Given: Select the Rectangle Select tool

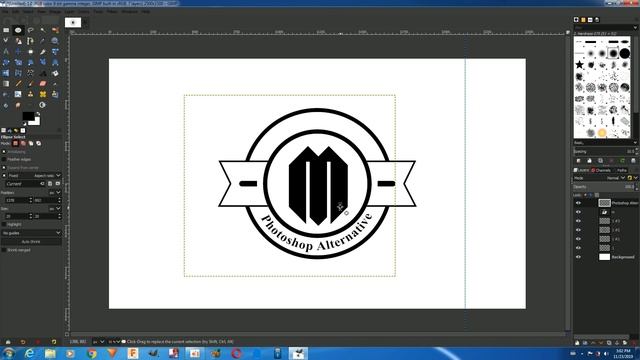Looking at the screenshot, I should [6, 30].
